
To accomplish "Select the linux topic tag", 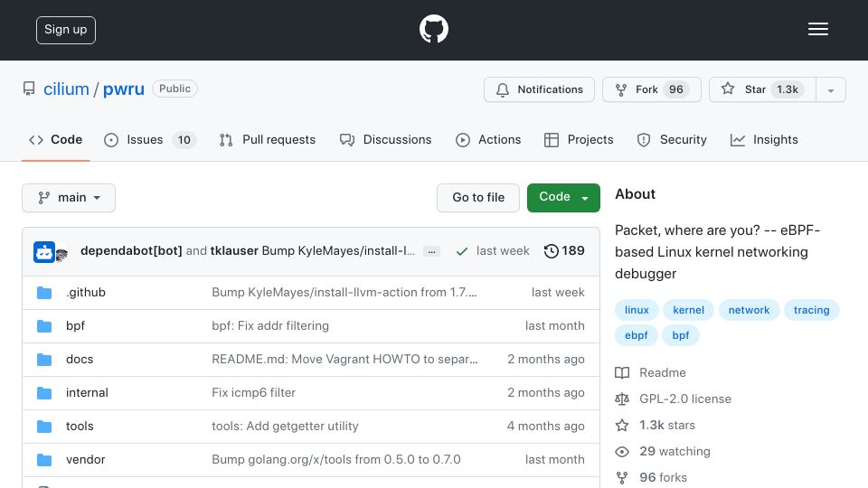I will (637, 310).
